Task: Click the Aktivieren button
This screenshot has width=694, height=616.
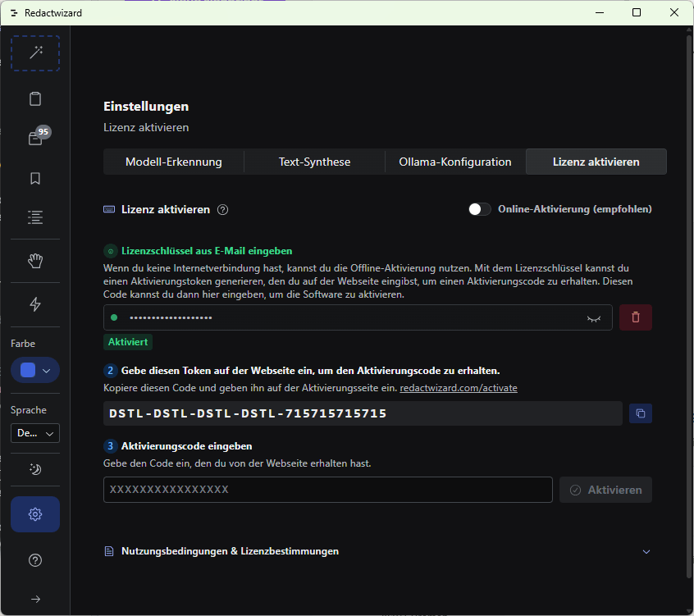Action: [x=605, y=490]
